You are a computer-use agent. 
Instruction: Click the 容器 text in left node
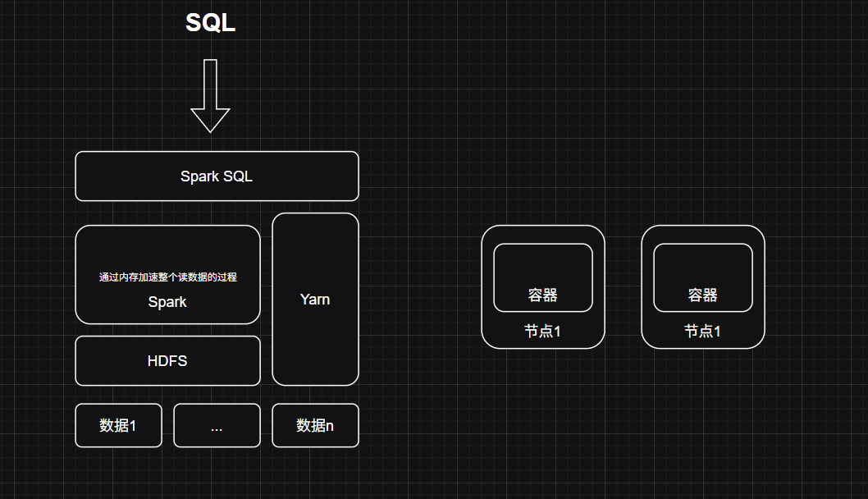(x=543, y=295)
